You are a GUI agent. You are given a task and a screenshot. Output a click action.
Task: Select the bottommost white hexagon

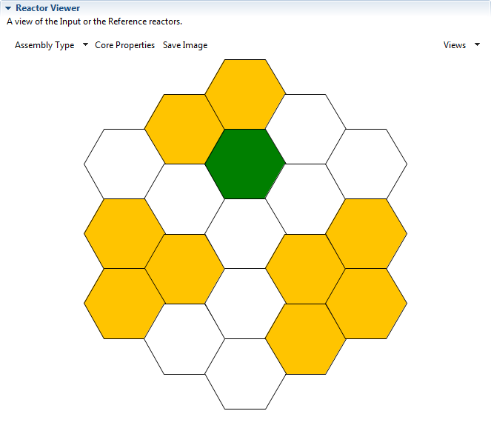[x=245, y=374]
